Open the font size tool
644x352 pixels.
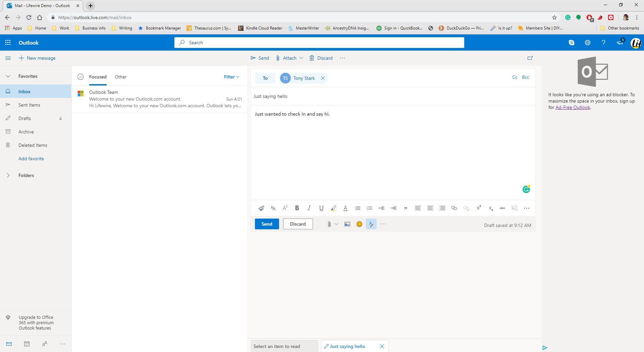(285, 208)
